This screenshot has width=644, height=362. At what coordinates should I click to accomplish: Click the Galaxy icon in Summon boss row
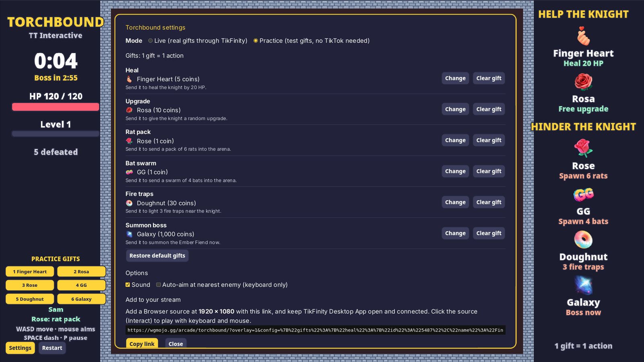point(129,234)
